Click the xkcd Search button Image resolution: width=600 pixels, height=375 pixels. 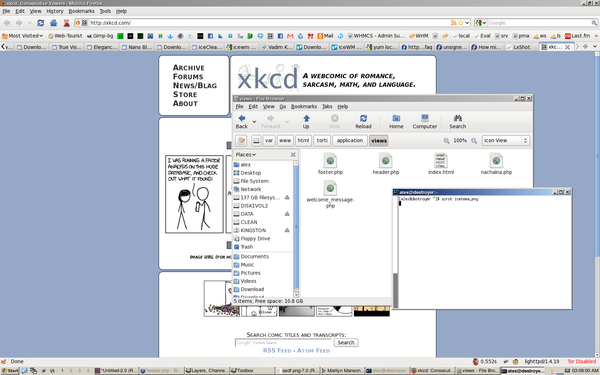click(346, 342)
